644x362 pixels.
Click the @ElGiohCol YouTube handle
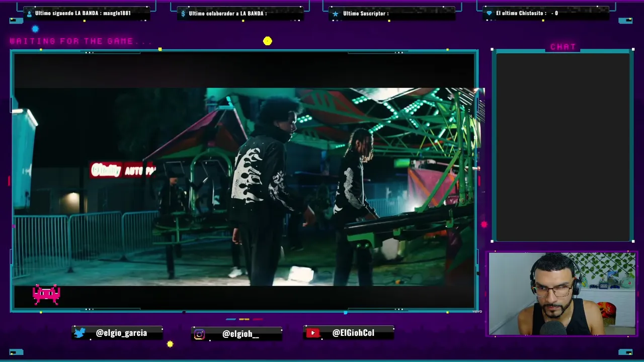coord(353,333)
